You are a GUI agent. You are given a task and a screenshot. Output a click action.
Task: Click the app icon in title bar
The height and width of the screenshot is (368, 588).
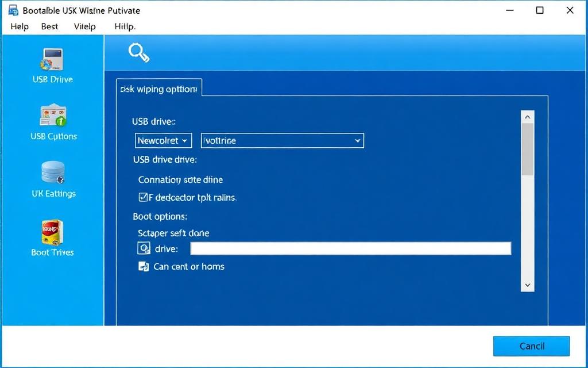pyautogui.click(x=14, y=10)
